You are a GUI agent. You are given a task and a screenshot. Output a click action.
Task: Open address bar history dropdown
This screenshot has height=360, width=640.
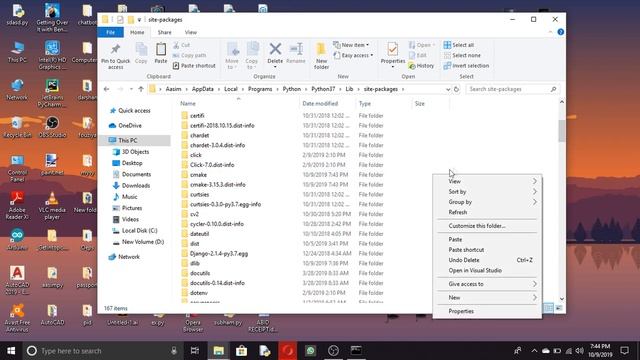coord(448,89)
